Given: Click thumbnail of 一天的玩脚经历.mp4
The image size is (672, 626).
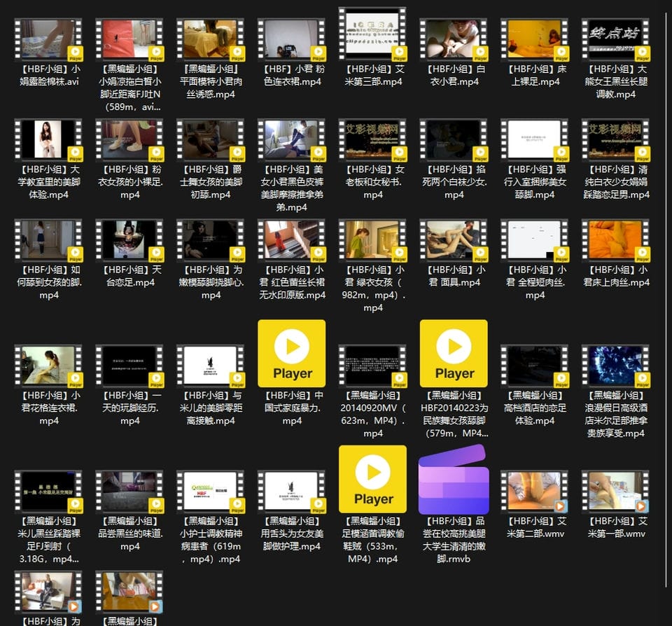Looking at the screenshot, I should pos(129,366).
